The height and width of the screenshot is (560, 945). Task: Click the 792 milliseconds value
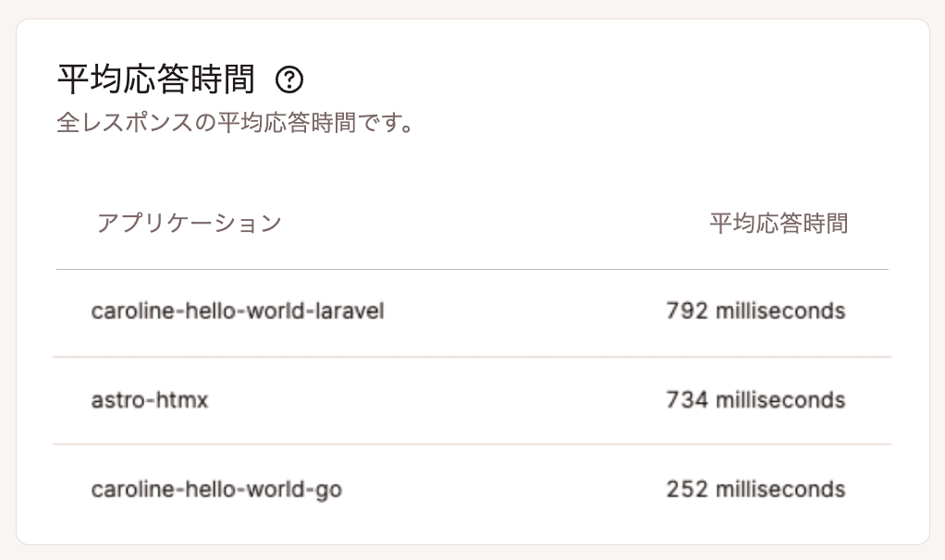click(x=755, y=310)
